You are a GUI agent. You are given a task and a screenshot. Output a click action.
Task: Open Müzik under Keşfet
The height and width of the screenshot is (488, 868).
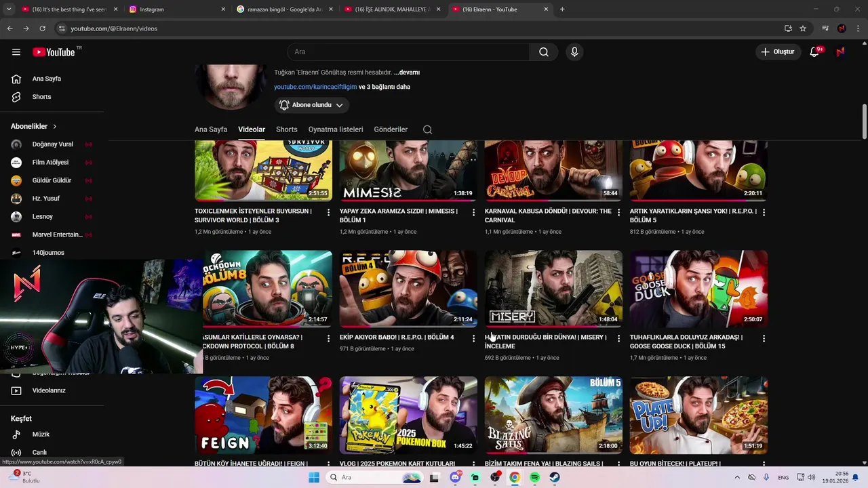[x=41, y=434]
